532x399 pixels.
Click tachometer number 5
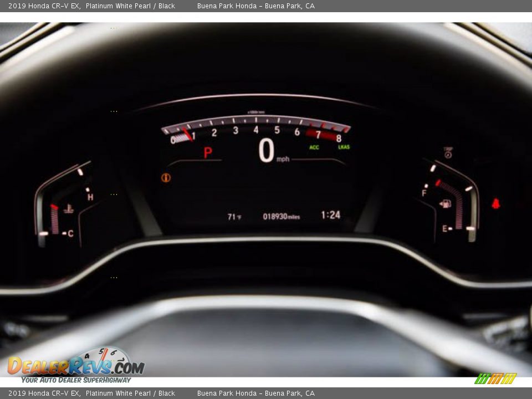click(277, 130)
